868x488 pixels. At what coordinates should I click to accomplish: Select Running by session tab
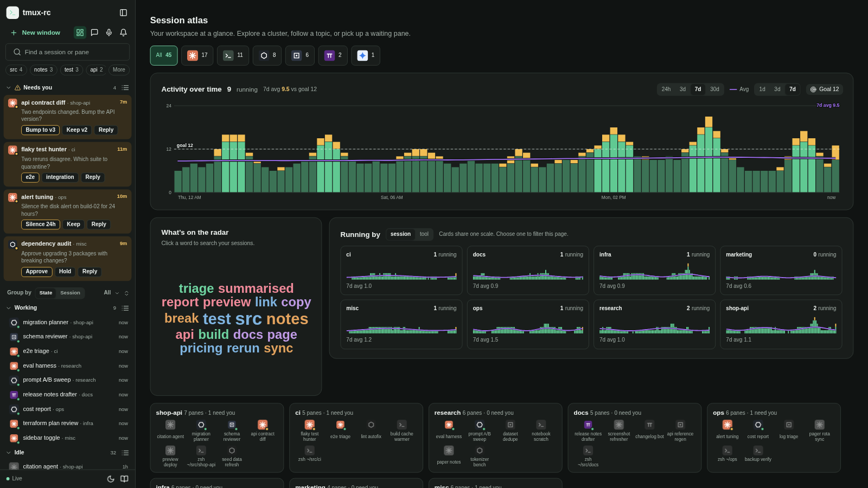[400, 234]
